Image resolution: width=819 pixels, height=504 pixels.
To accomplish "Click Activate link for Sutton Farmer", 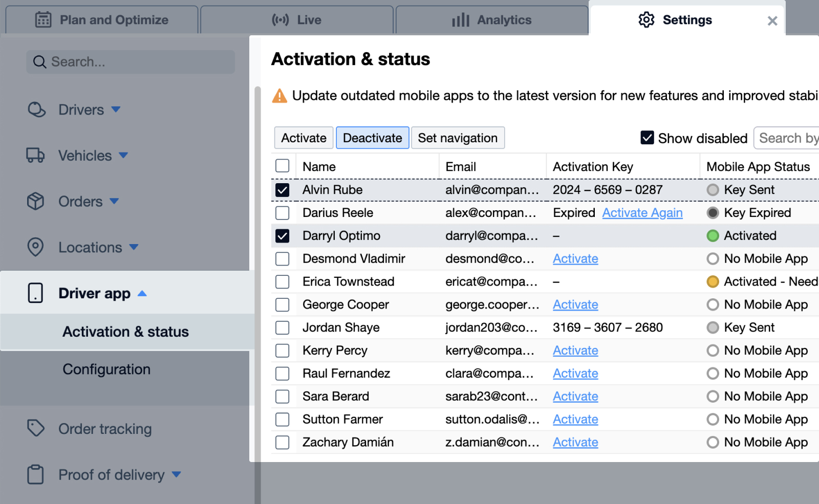I will (x=575, y=420).
